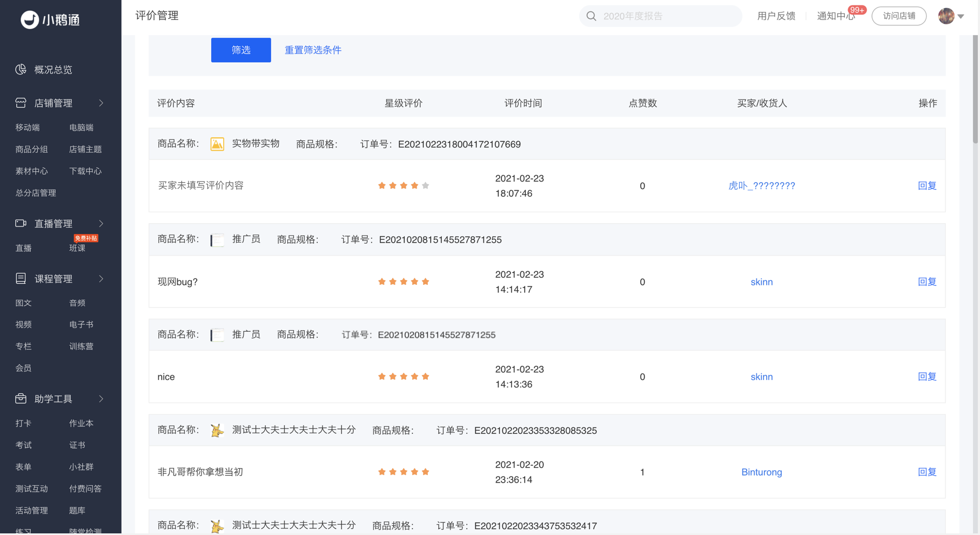
Task: Open 电子书 menu item
Action: 81,324
